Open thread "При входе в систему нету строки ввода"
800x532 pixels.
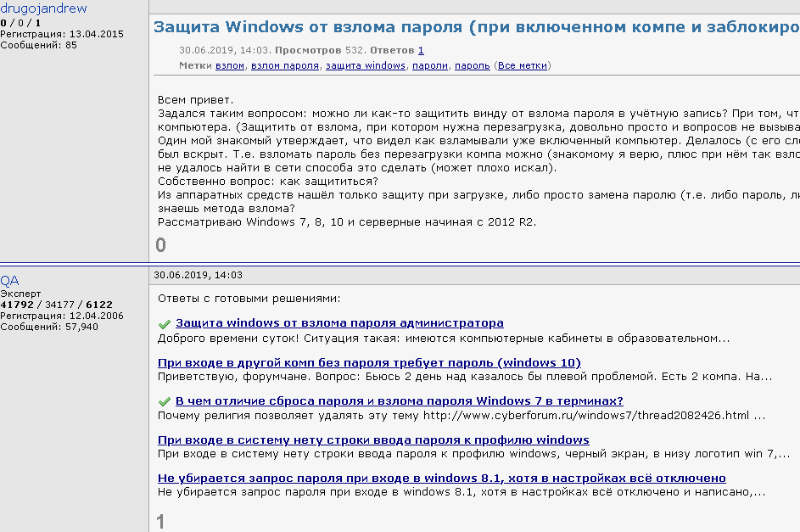click(373, 440)
